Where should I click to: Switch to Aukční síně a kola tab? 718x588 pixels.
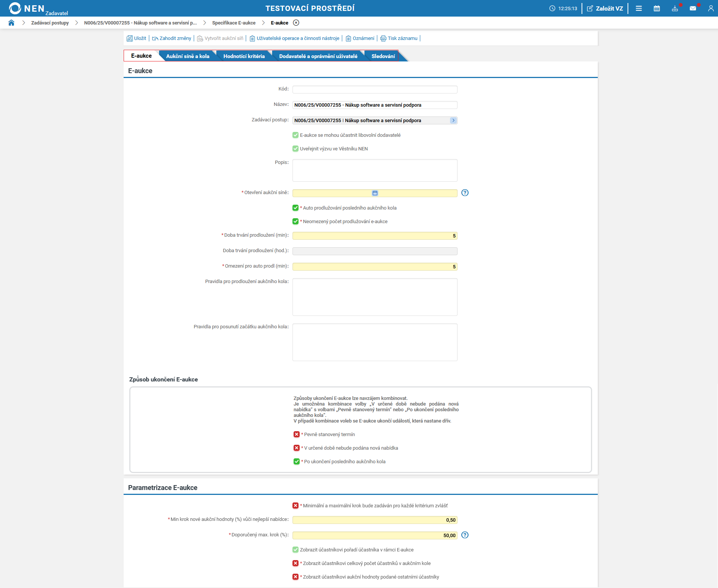[187, 56]
